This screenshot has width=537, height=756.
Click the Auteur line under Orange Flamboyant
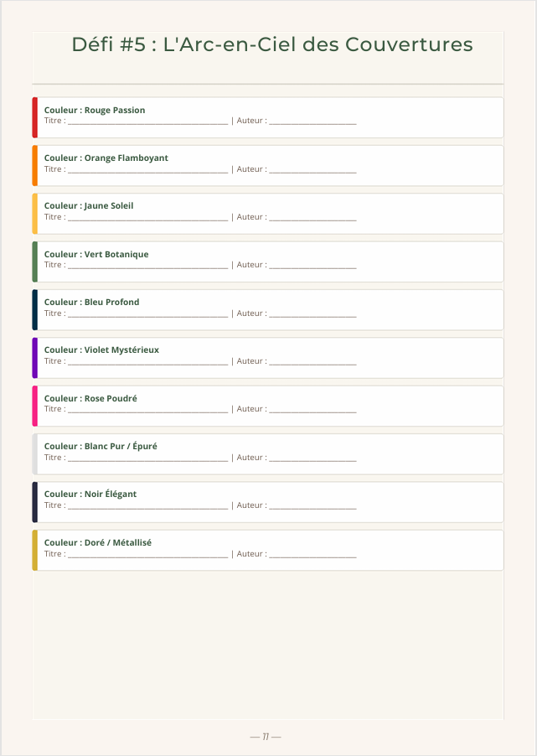pos(312,169)
